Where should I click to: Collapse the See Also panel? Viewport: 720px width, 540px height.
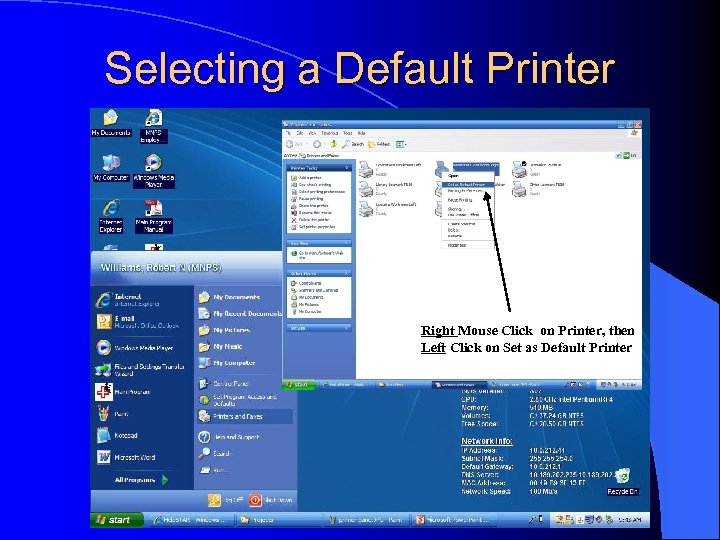point(347,243)
